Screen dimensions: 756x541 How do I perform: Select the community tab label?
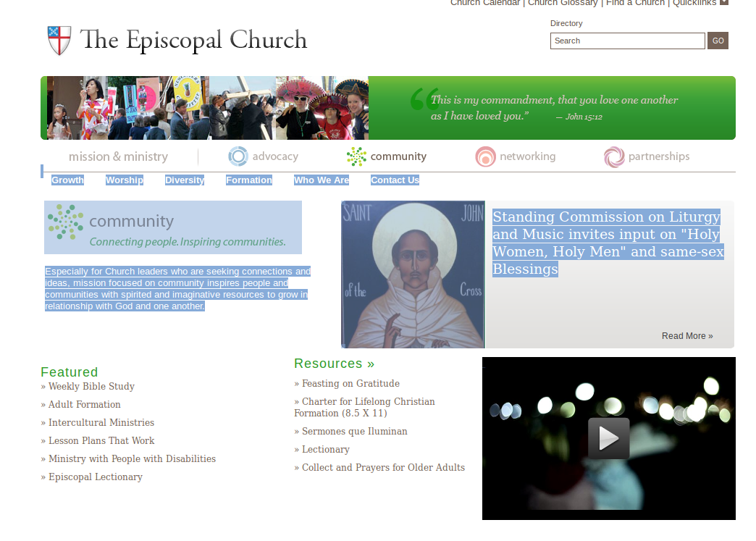[x=398, y=156]
